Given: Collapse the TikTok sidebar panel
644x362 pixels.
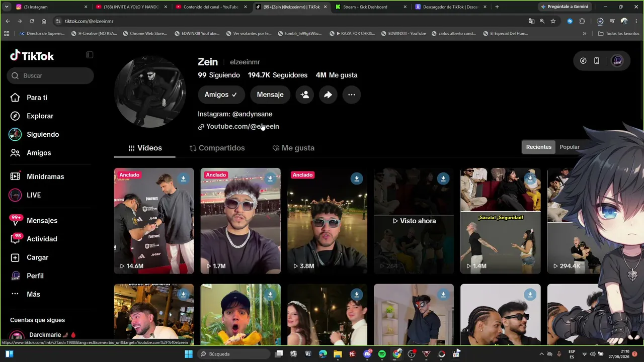Looking at the screenshot, I should click(x=90, y=55).
